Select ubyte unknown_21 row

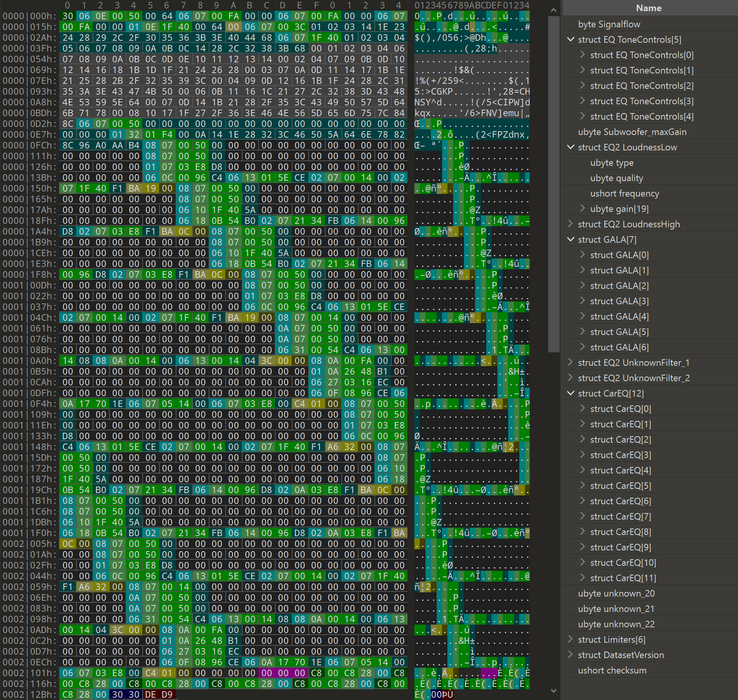click(616, 609)
